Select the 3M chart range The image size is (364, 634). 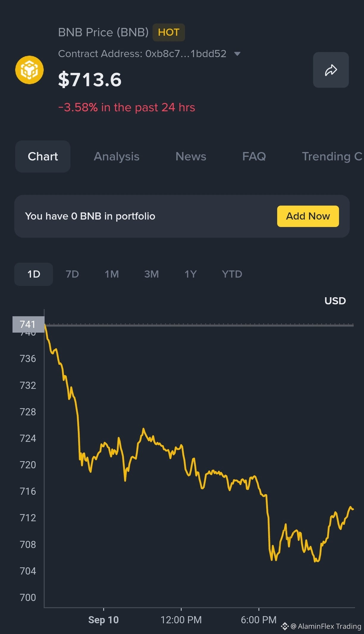pyautogui.click(x=151, y=274)
